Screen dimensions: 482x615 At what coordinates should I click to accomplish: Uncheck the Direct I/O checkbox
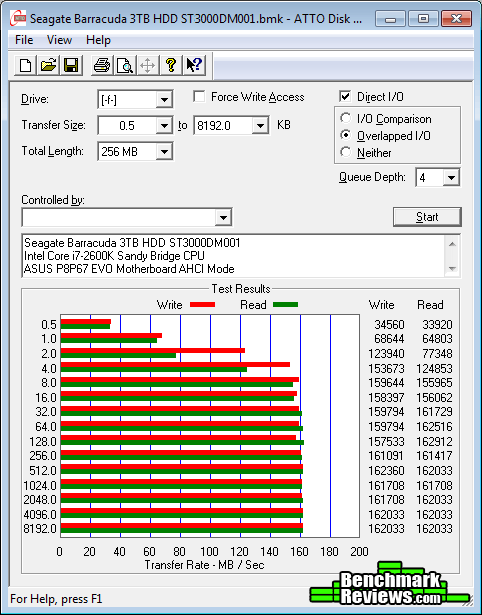pyautogui.click(x=345, y=96)
